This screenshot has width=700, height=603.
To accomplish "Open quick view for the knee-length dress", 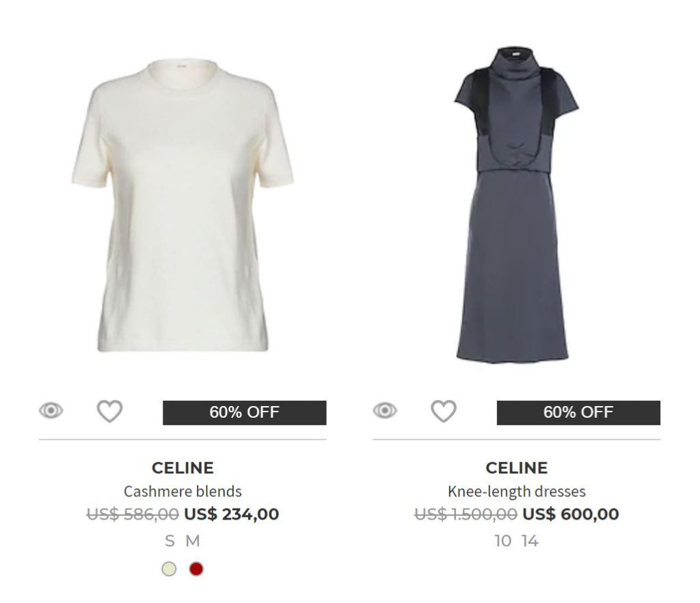I will coord(385,411).
